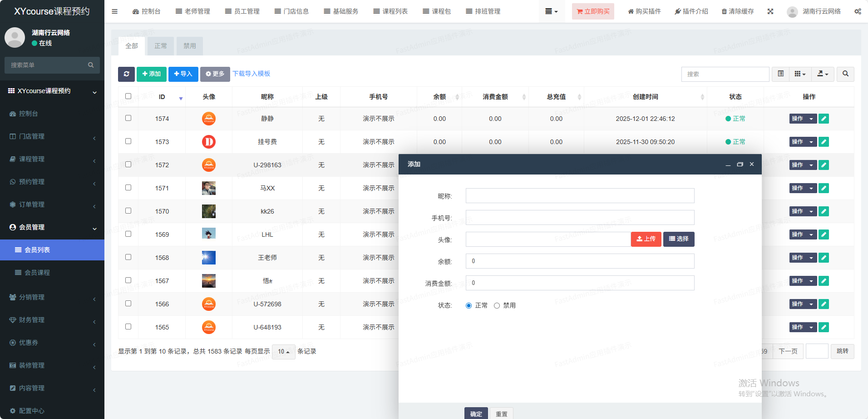Check the checkbox for member 1573

[x=128, y=141]
